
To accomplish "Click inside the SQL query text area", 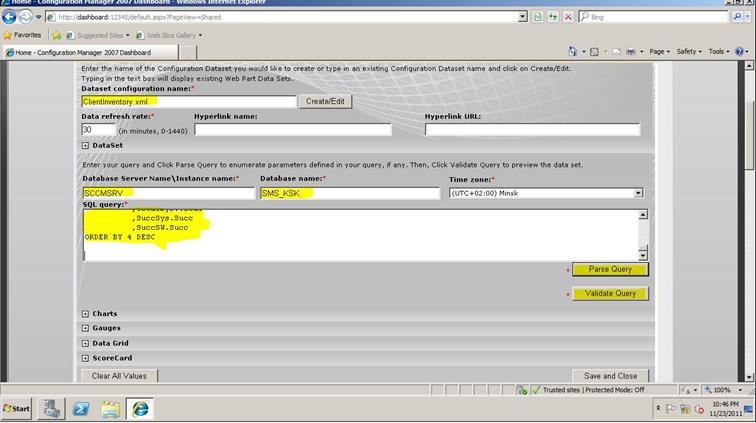I will pyautogui.click(x=361, y=235).
